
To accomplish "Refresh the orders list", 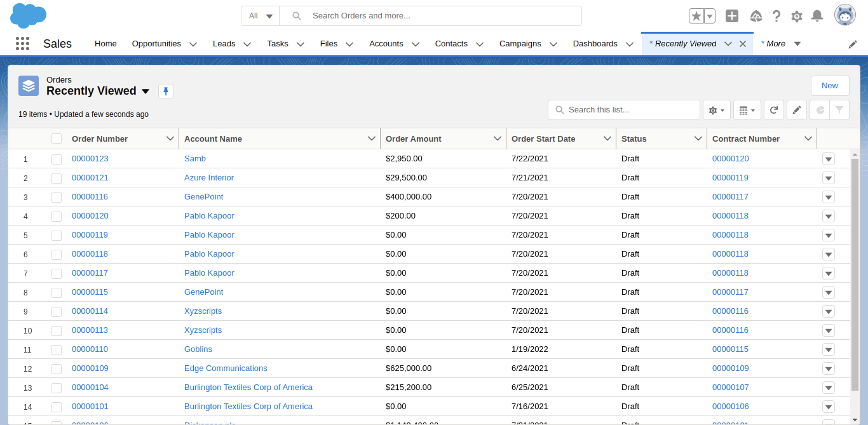I will pos(774,110).
